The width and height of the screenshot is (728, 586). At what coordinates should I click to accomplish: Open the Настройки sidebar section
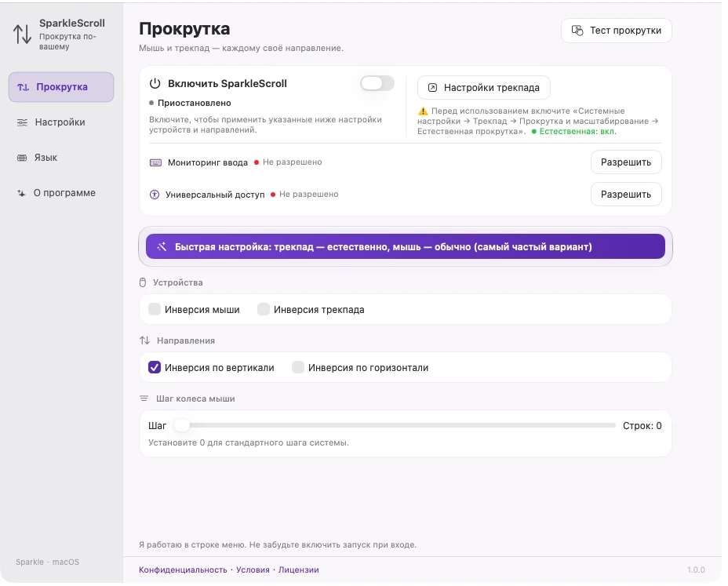click(x=61, y=122)
